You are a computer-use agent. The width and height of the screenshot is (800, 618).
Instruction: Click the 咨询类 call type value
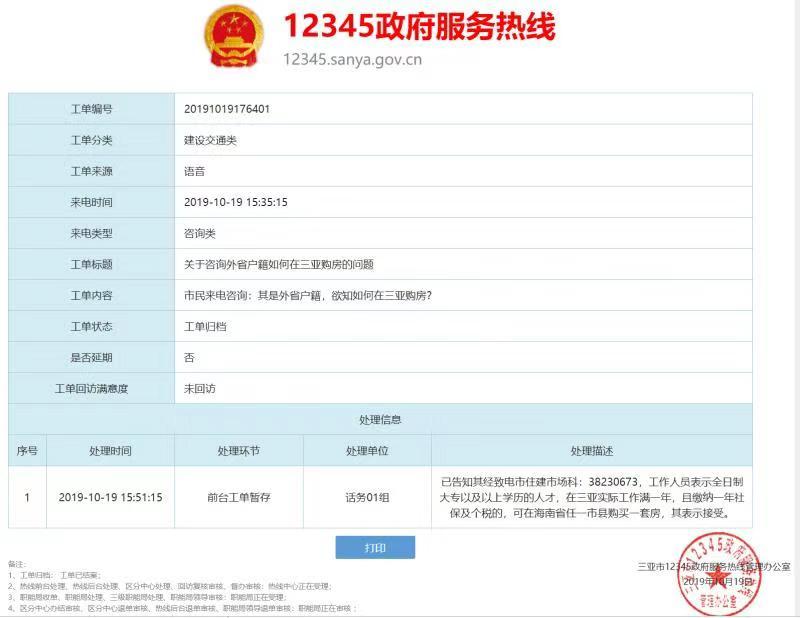(x=200, y=233)
